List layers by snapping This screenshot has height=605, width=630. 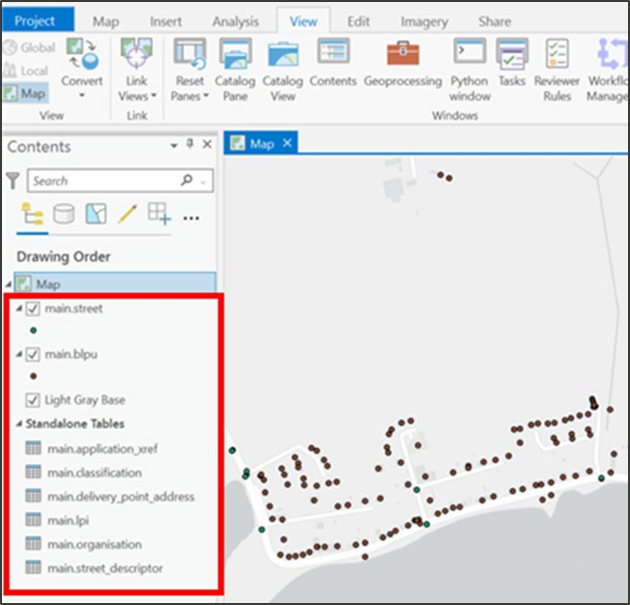pos(159,213)
